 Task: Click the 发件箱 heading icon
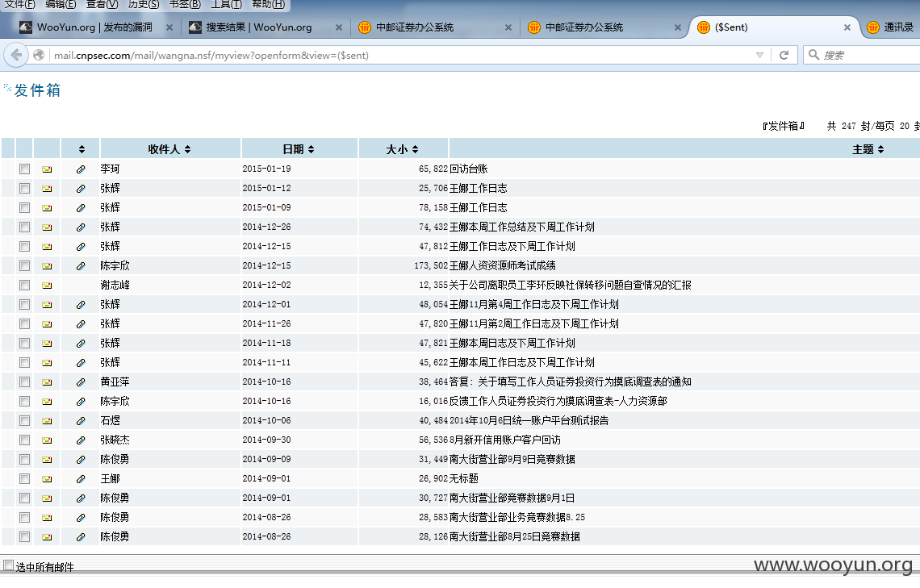[x=7, y=88]
